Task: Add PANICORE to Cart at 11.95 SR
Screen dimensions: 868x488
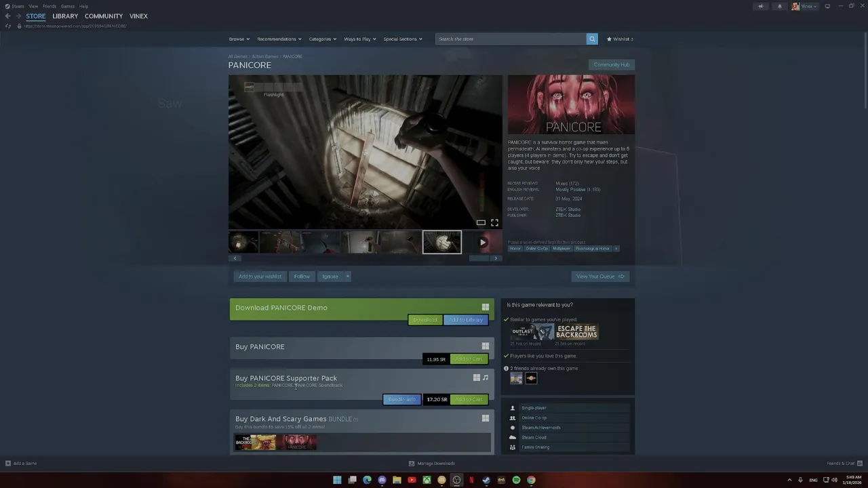Action: (x=469, y=359)
